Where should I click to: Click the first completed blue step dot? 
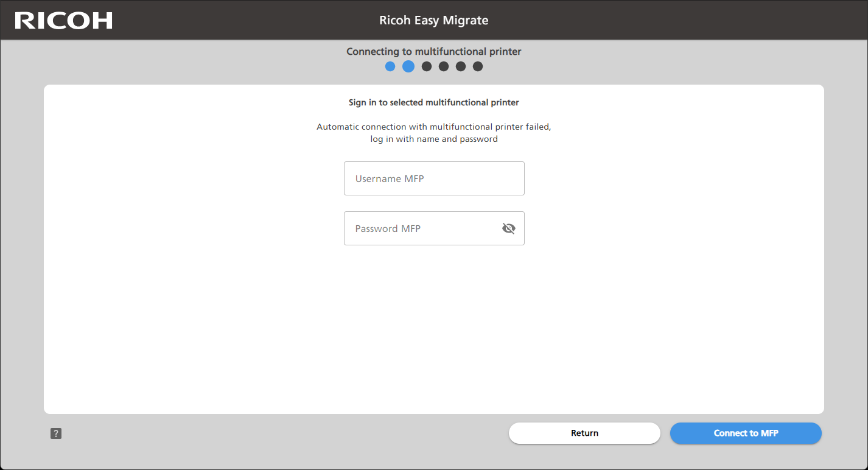tap(390, 66)
